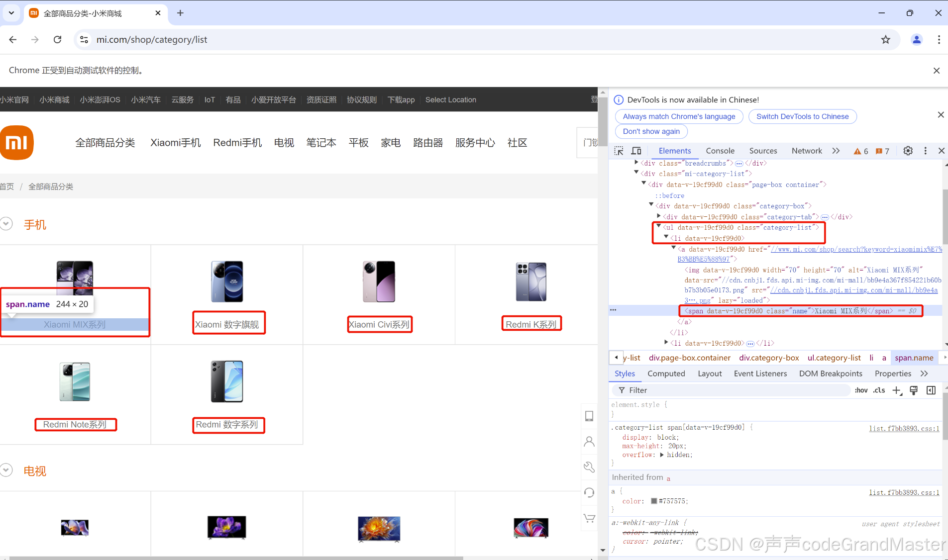Open site information icon in address bar
Viewport: 948px width, 560px height.
point(84,40)
